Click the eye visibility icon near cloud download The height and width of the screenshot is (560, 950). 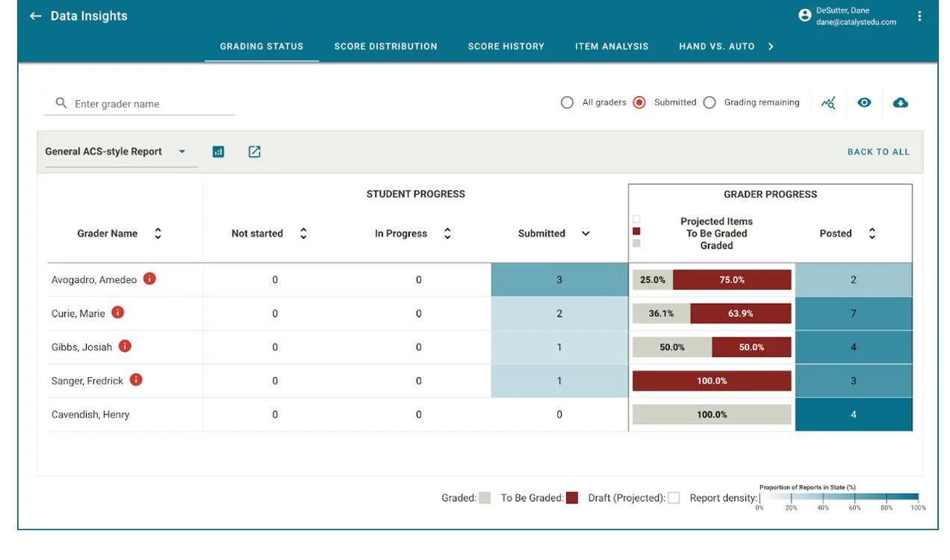pyautogui.click(x=864, y=102)
